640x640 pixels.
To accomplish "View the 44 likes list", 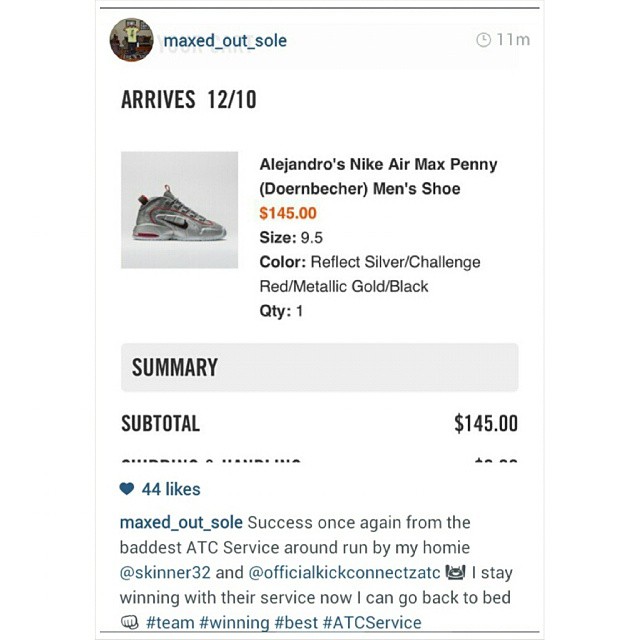I will click(171, 489).
